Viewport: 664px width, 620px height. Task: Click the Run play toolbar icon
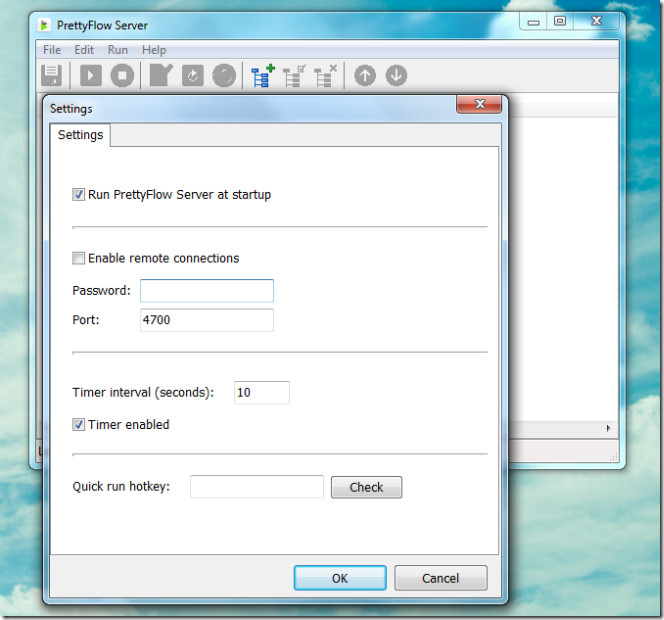[x=91, y=75]
